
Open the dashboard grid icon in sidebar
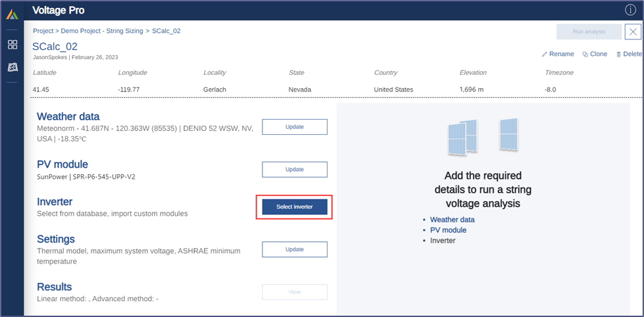pos(12,45)
